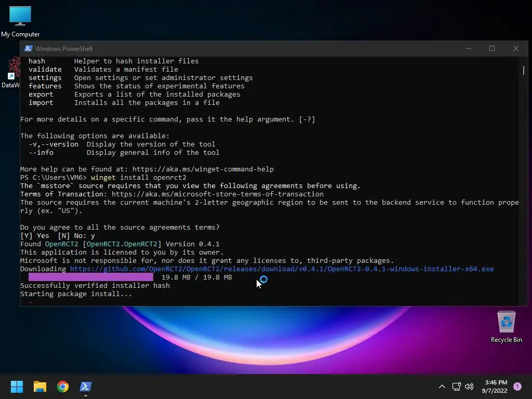Click the 'Windows PowerShell' title text
The height and width of the screenshot is (399, 532).
tap(64, 48)
